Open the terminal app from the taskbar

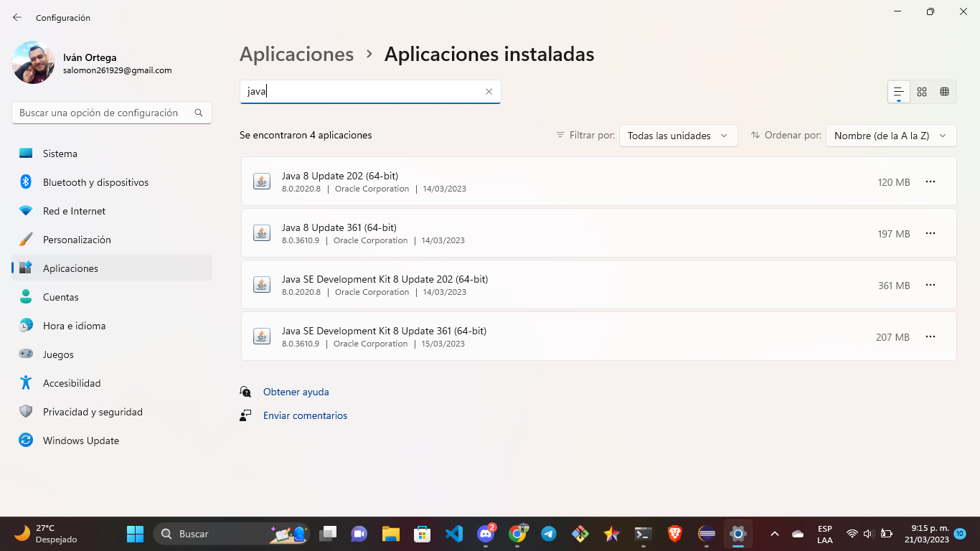644,534
